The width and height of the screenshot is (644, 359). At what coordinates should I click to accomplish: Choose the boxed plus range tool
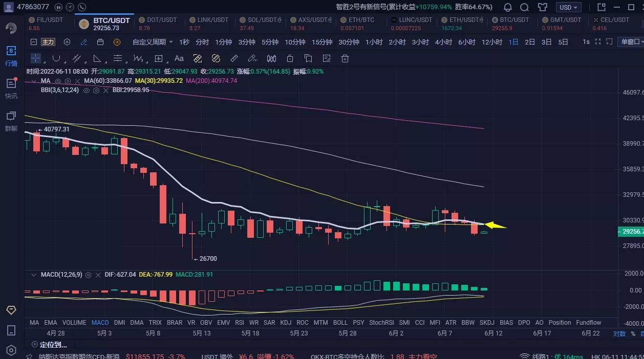pyautogui.click(x=159, y=58)
